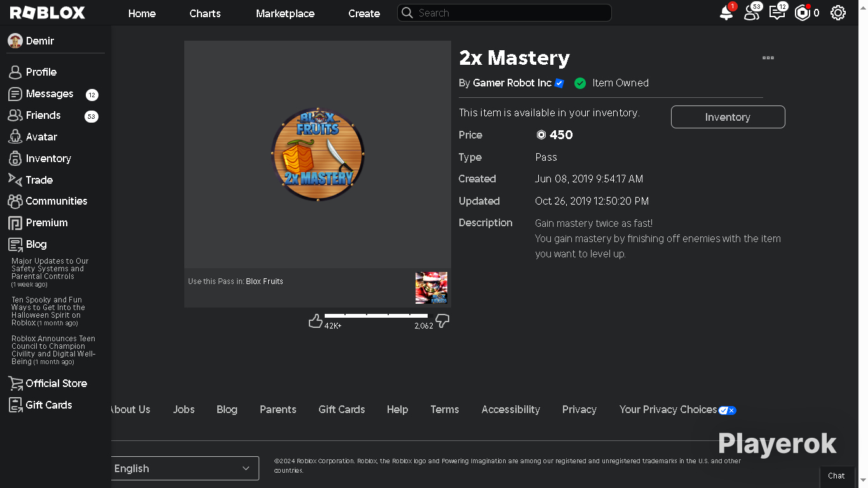The width and height of the screenshot is (868, 488).
Task: Expand the English language dropdown
Action: click(x=184, y=468)
